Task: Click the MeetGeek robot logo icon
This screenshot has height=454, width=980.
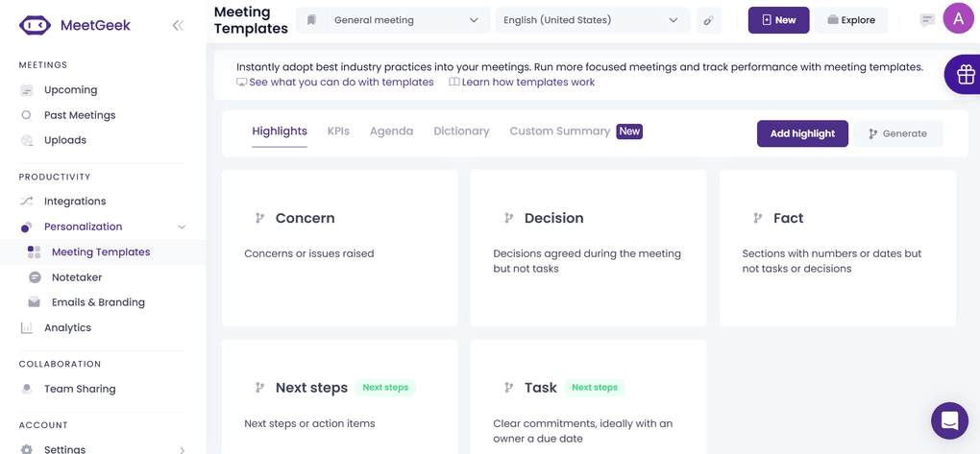Action: [35, 25]
